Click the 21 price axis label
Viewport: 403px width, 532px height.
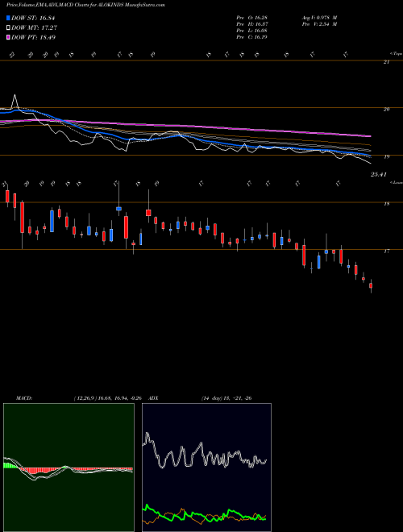(386, 62)
